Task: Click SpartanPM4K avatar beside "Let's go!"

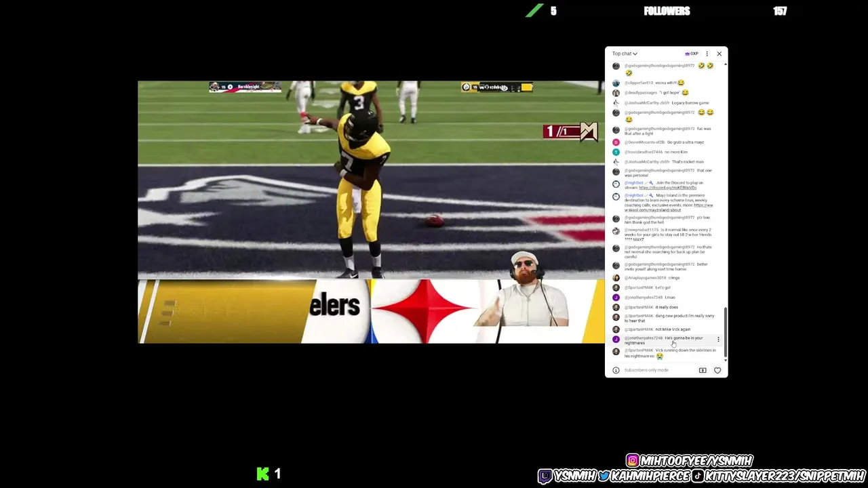Action: coord(616,287)
